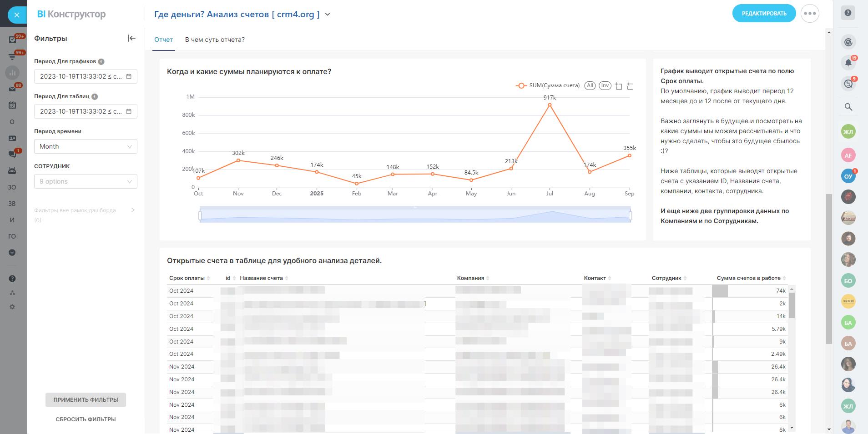Open calendar picker for Период Для графиков
Image resolution: width=868 pixels, height=434 pixels.
[129, 76]
